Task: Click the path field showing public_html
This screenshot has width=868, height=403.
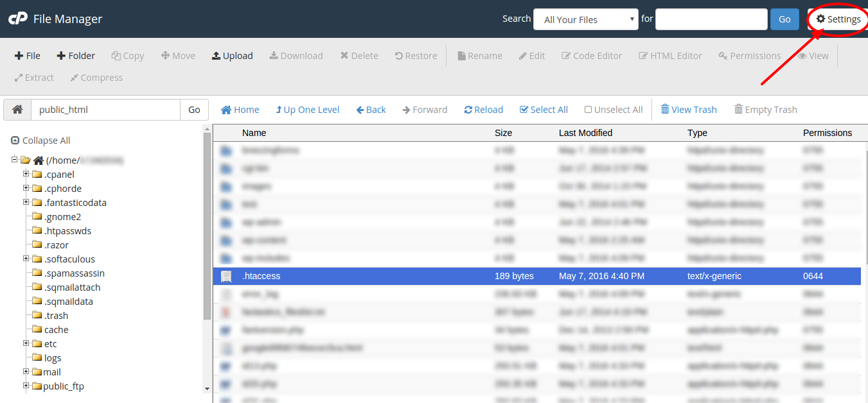Action: click(x=105, y=109)
